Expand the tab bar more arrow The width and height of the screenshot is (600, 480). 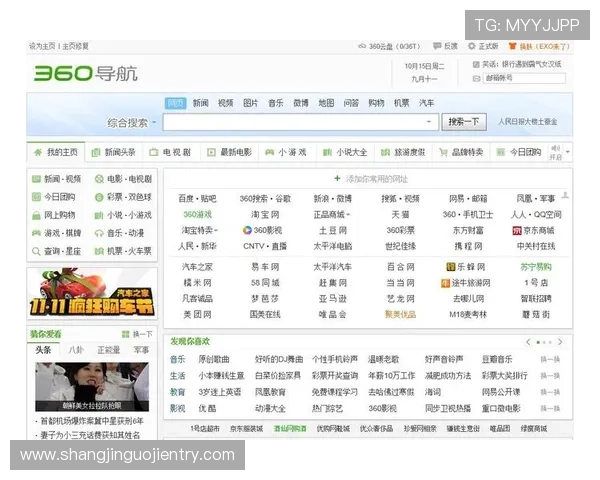[568, 152]
